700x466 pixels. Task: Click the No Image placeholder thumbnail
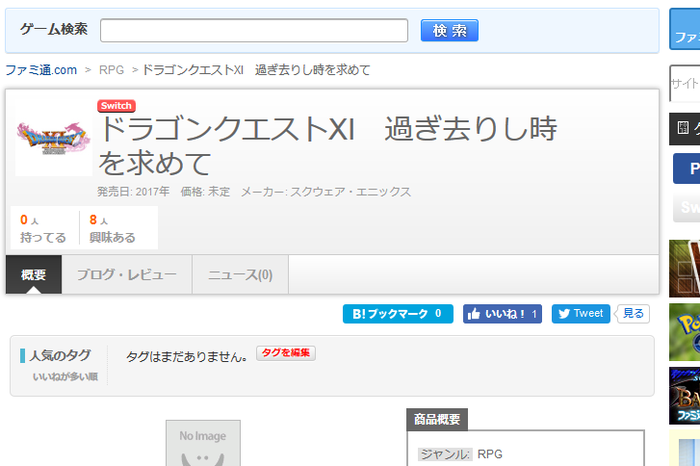(203, 443)
